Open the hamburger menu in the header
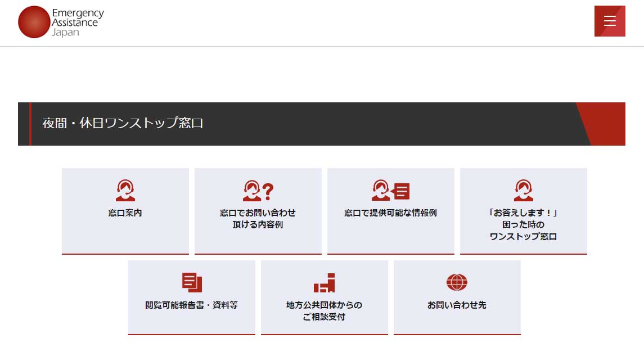 [x=610, y=21]
